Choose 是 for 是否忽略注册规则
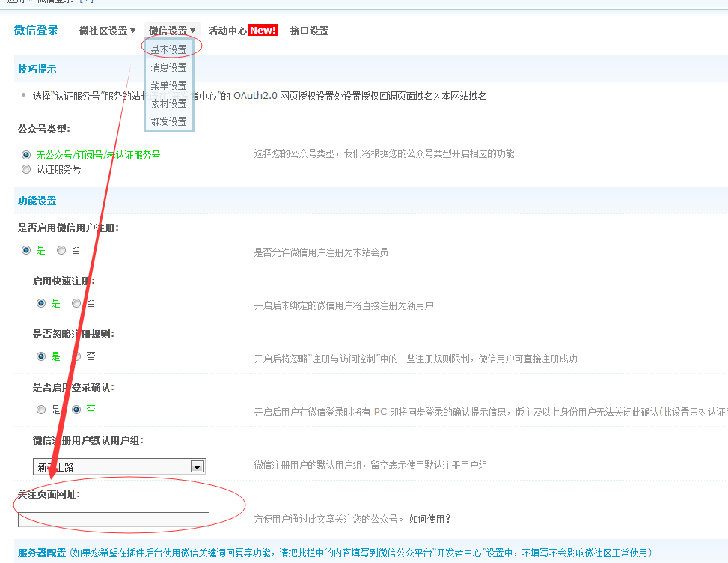 click(41, 356)
